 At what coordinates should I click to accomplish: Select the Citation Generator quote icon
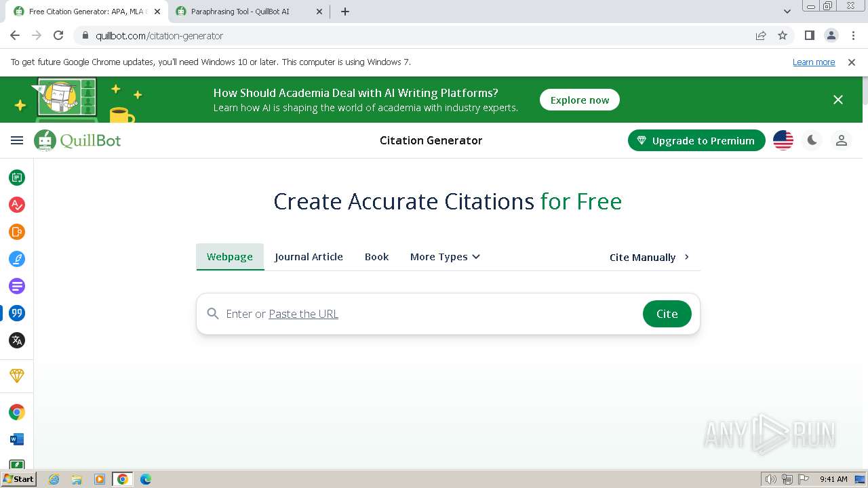point(17,313)
